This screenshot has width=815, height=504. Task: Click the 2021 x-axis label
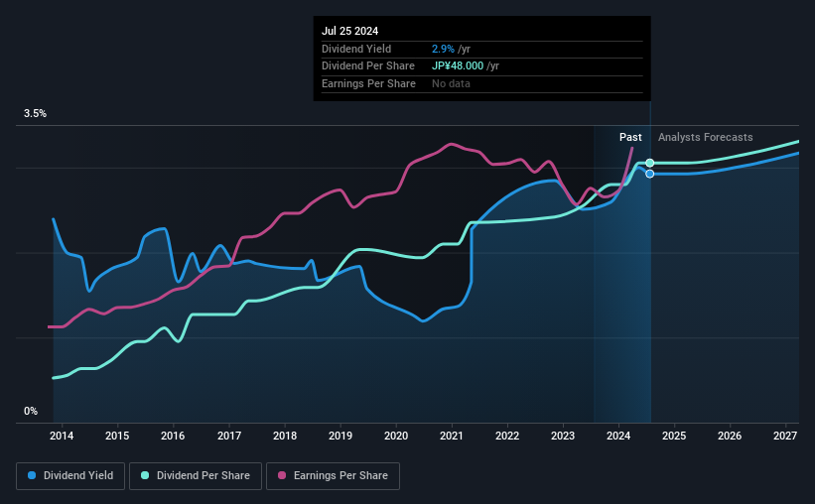pos(451,436)
